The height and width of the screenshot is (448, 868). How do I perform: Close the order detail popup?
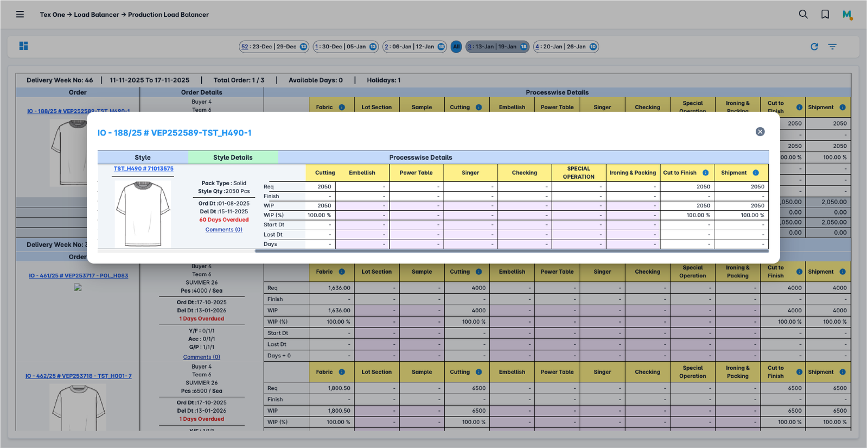(x=760, y=132)
